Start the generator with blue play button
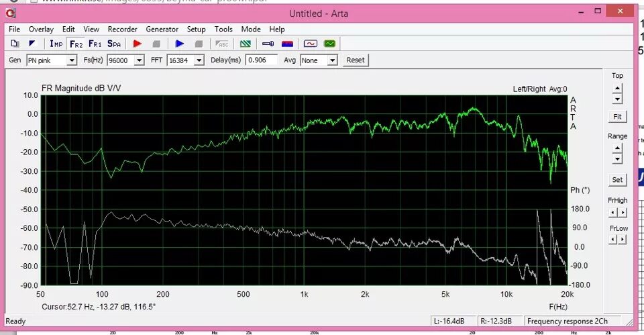 (180, 44)
